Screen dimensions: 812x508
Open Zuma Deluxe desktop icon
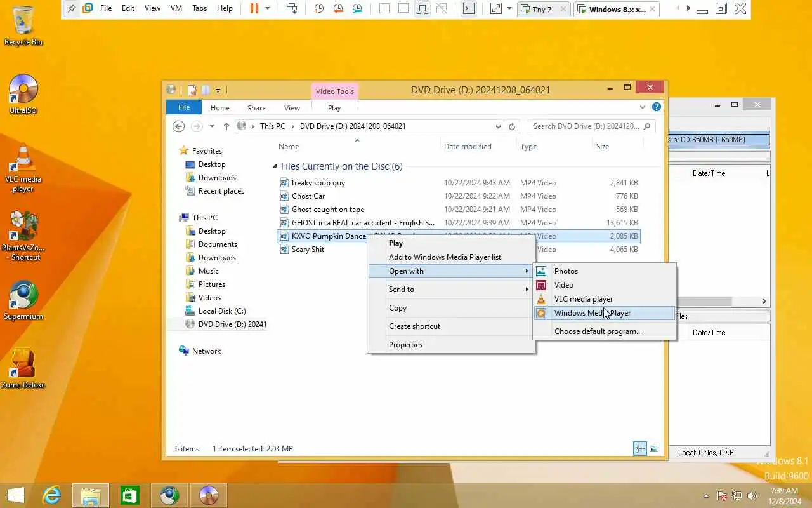[x=23, y=369]
